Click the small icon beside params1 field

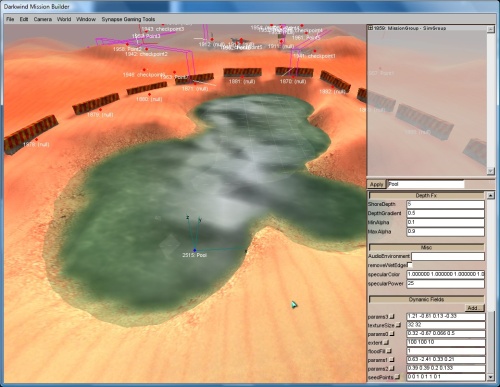pos(392,360)
